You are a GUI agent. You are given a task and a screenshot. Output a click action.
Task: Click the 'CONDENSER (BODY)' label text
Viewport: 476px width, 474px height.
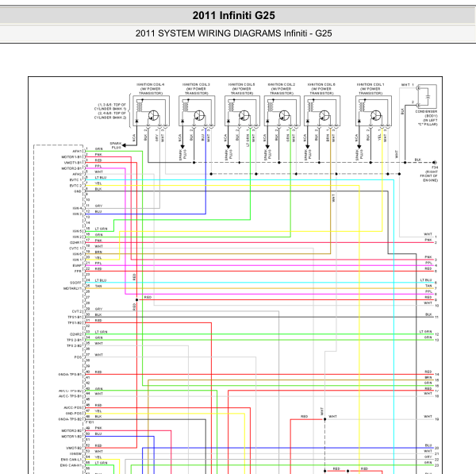click(x=427, y=114)
